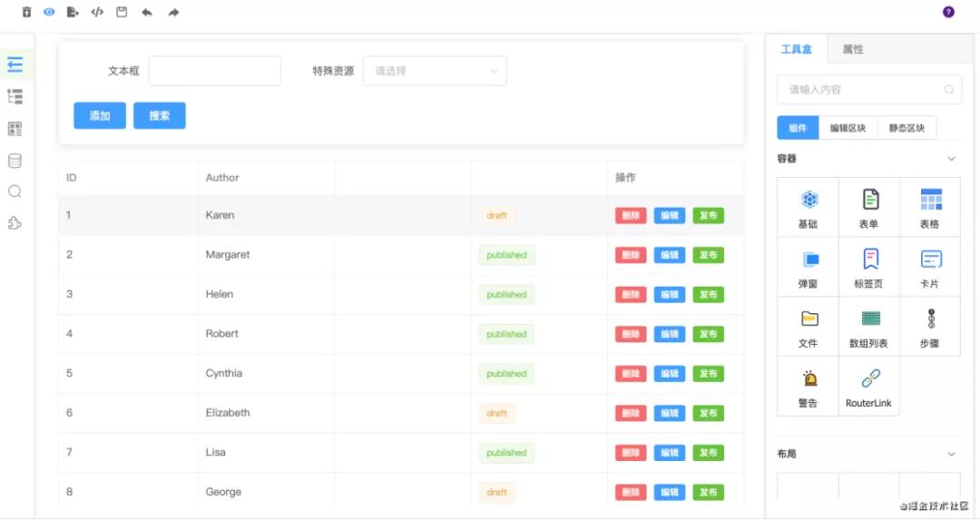Click the 添加 button

click(100, 115)
